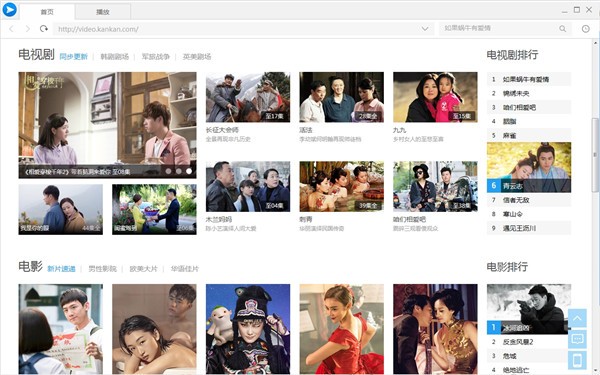This screenshot has height=375, width=600.
Task: Switch to the 播放 tab
Action: tap(103, 12)
